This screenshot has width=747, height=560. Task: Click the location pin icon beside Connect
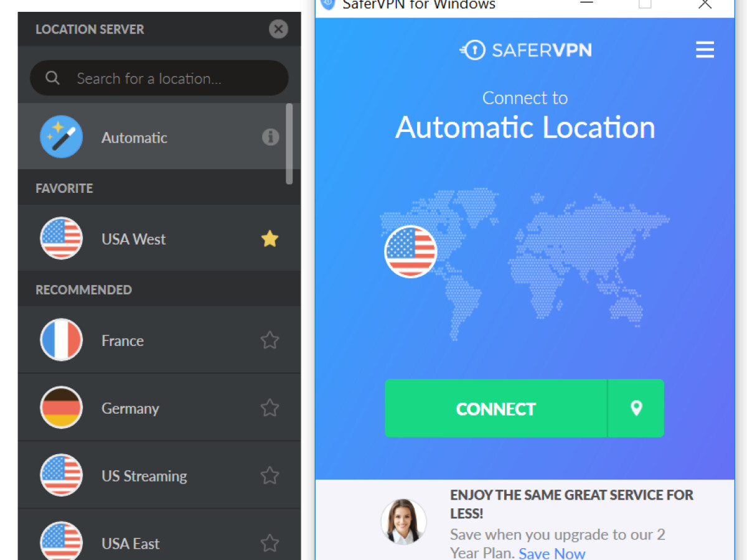coord(636,408)
